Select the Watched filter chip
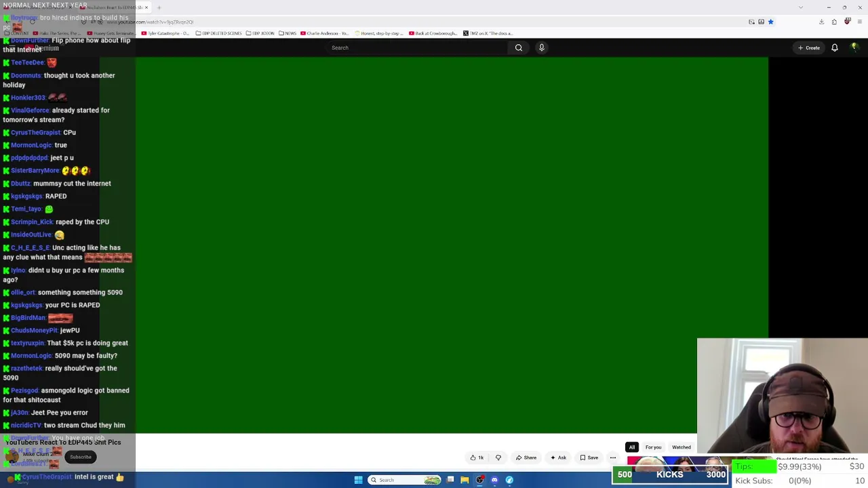The height and width of the screenshot is (488, 868). click(682, 447)
